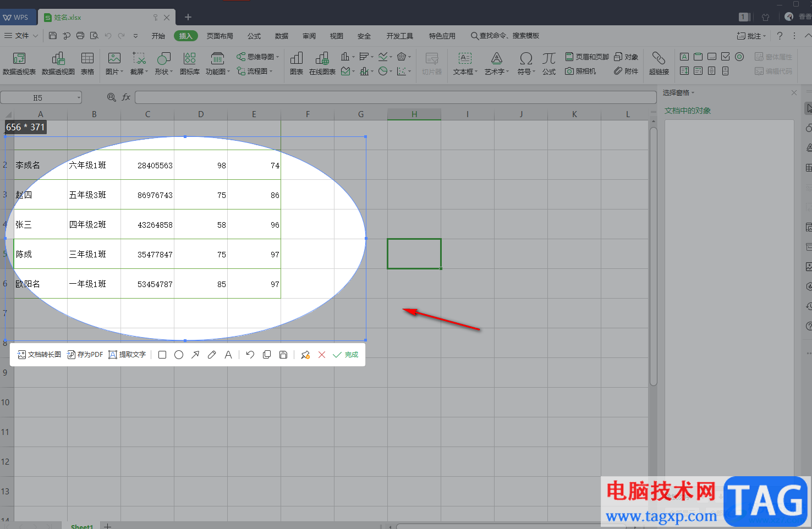Click 文档转长图 button
Viewport: 812px width, 529px height.
pyautogui.click(x=39, y=355)
